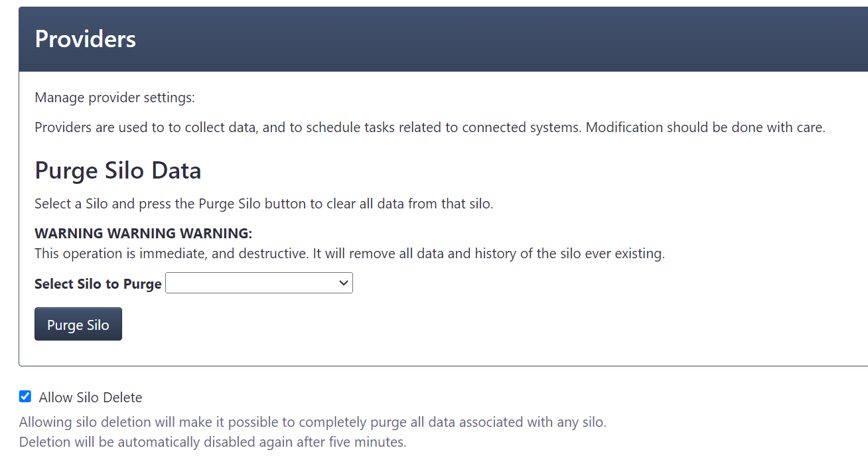Click the Providers panel title text

[85, 38]
